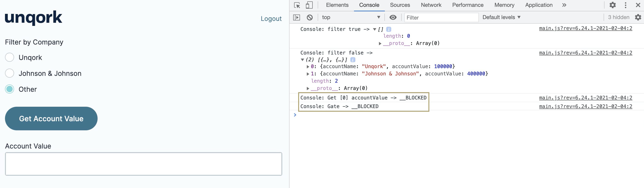Image resolution: width=644 pixels, height=188 pixels.
Task: Open main.js source link for filter false
Action: click(x=585, y=53)
